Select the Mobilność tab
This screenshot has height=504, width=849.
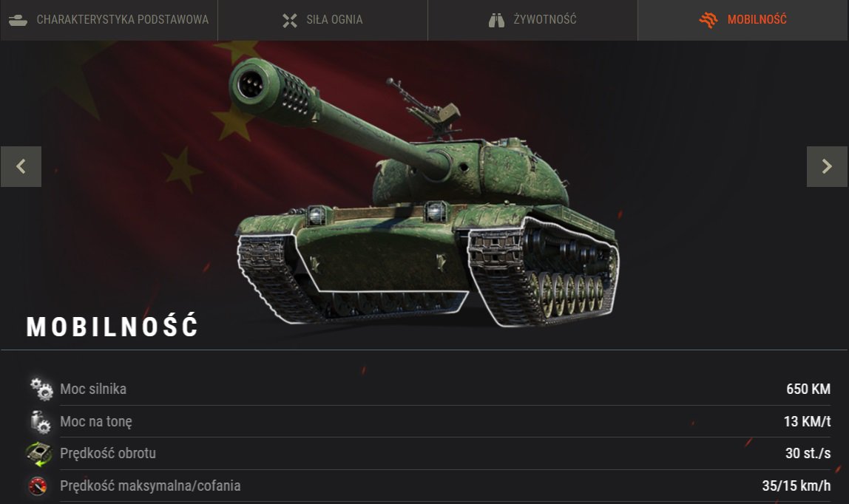coord(743,20)
